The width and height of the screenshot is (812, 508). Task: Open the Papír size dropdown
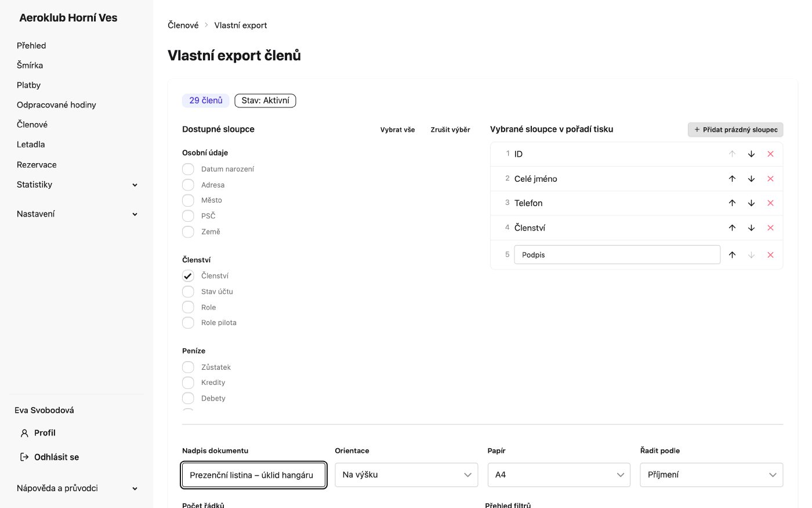(559, 475)
